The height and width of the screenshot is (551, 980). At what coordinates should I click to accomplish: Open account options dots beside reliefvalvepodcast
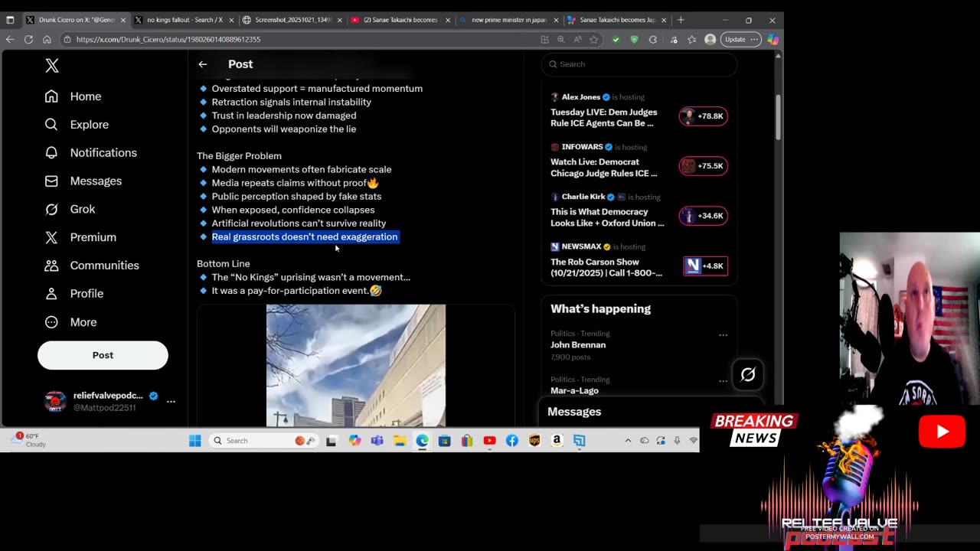171,401
